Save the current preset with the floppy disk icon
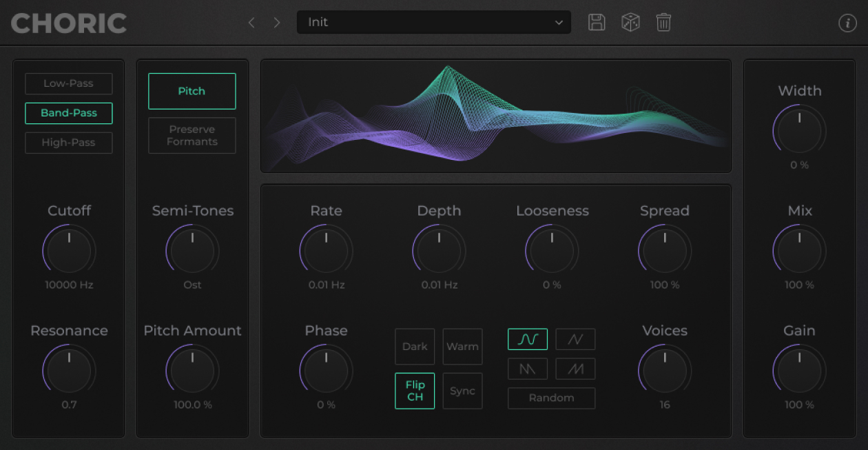Viewport: 868px width, 450px height. [x=597, y=22]
